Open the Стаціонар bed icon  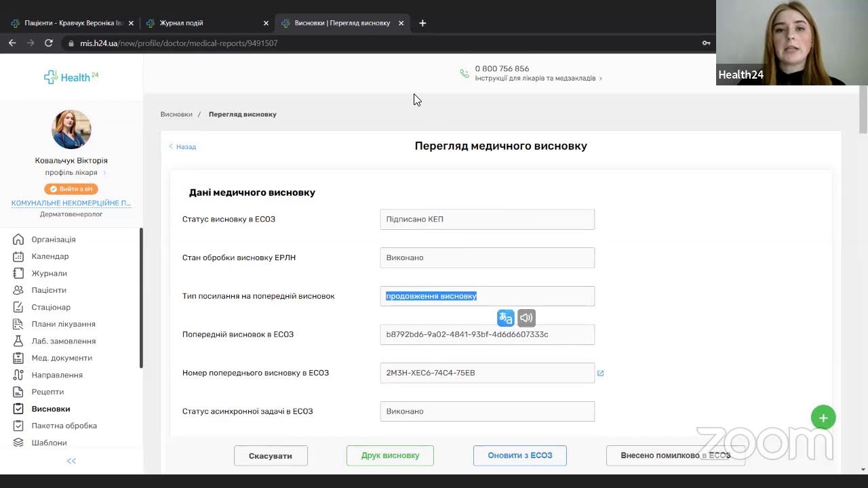coord(18,307)
